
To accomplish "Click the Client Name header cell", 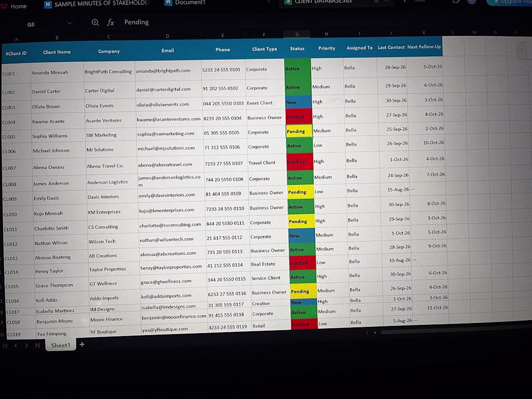I will coord(57,52).
